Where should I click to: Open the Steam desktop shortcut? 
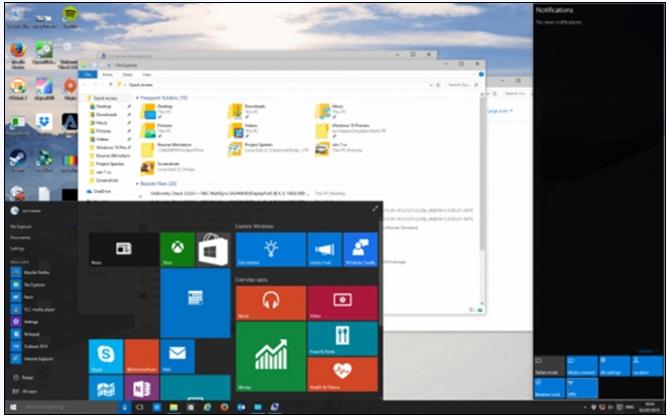[17, 161]
